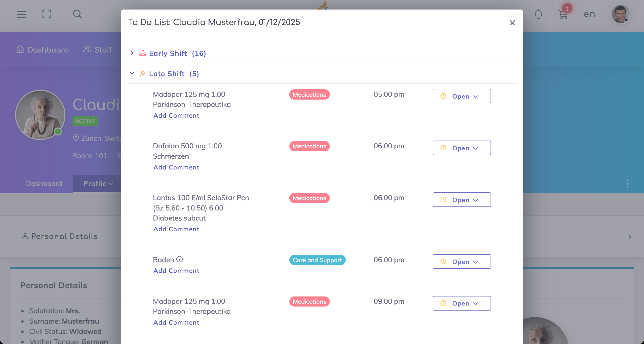Toggle fullscreen mode icon

click(47, 14)
